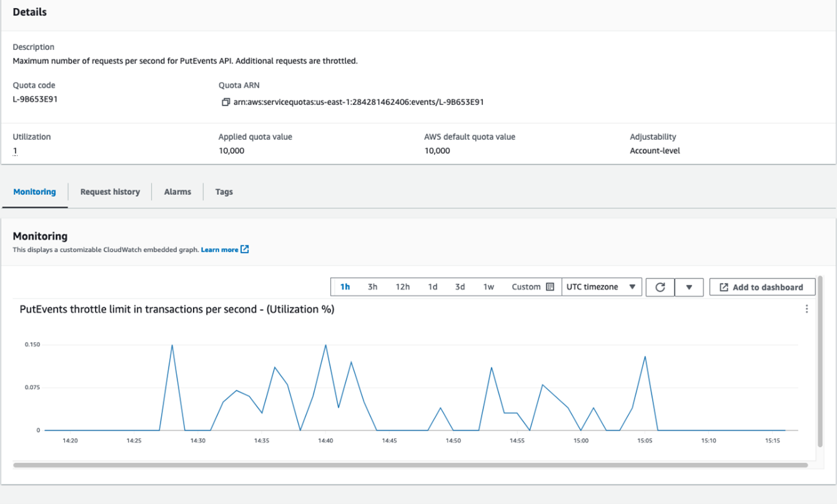The height and width of the screenshot is (504, 837).
Task: Open the calendar icon next to Custom
Action: [550, 287]
